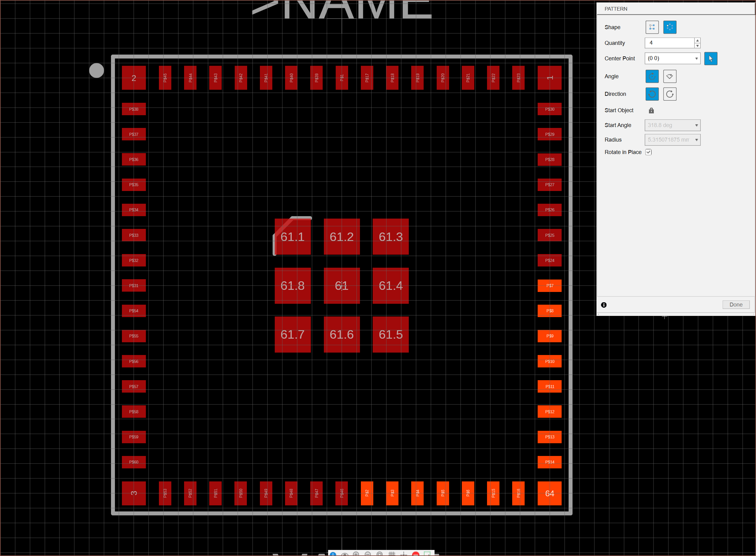Set direction to counter-clockwise
Viewport: 756px width, 556px height.
point(652,94)
